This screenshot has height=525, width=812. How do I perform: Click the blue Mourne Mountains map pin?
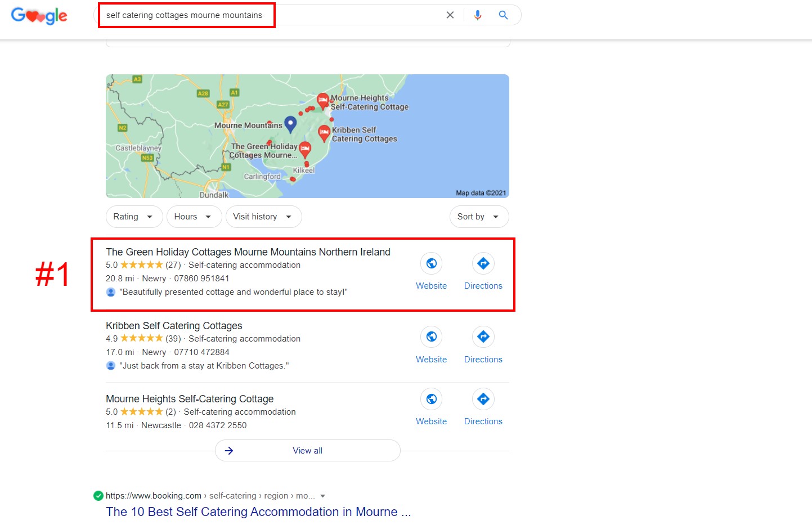pos(290,124)
